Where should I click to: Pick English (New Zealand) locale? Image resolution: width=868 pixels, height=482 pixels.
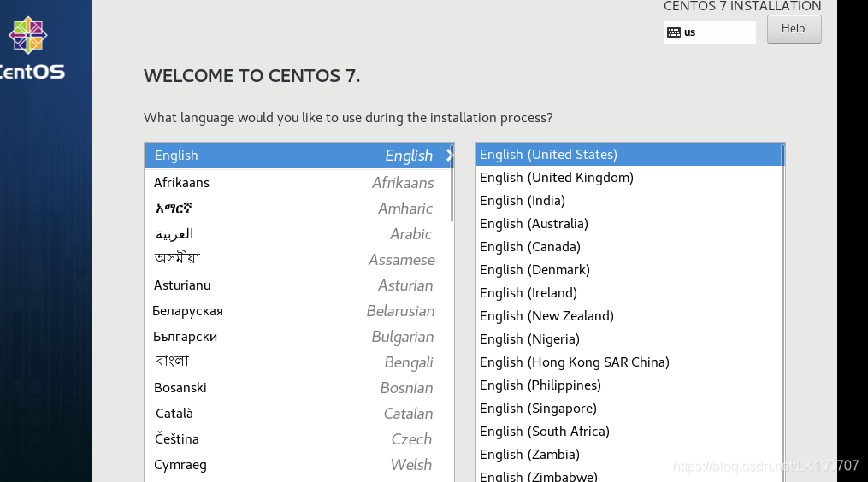[629, 316]
